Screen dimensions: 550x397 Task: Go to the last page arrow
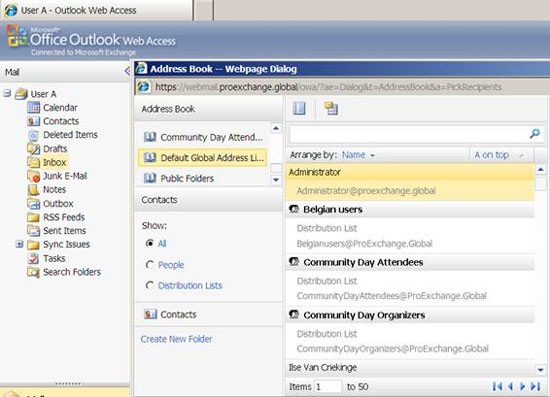[x=535, y=386]
